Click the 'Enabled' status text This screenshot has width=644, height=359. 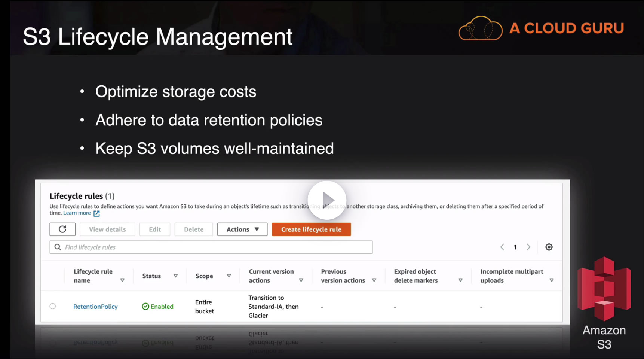pos(162,307)
